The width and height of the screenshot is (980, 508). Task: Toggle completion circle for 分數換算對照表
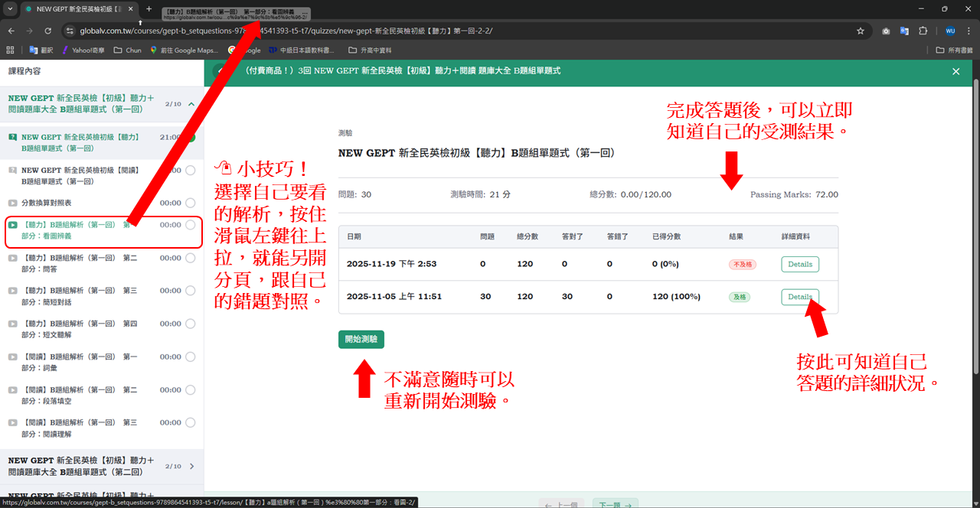pos(190,203)
